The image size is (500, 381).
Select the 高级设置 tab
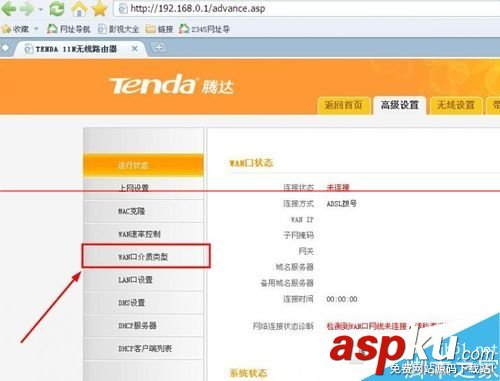pyautogui.click(x=400, y=105)
